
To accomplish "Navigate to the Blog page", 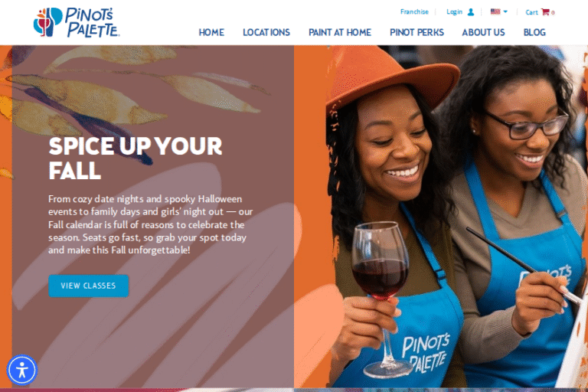I will (x=534, y=33).
